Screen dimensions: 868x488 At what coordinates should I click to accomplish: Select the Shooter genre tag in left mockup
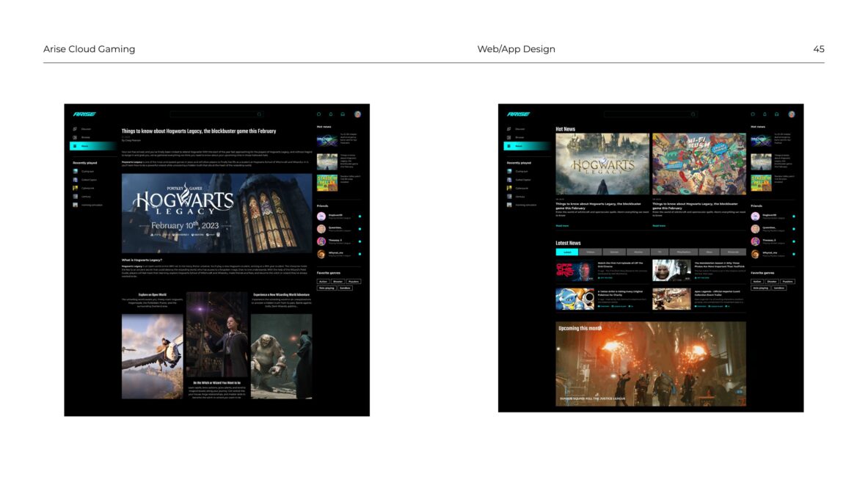338,281
